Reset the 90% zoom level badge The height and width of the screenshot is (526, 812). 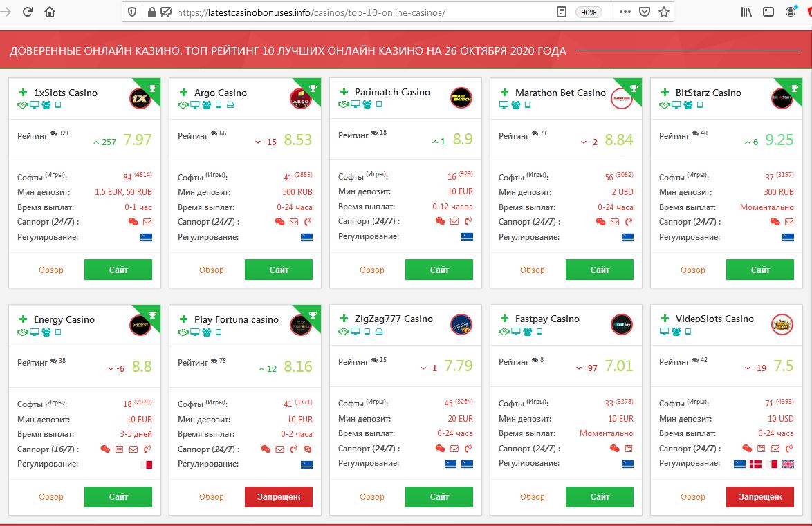tap(589, 12)
